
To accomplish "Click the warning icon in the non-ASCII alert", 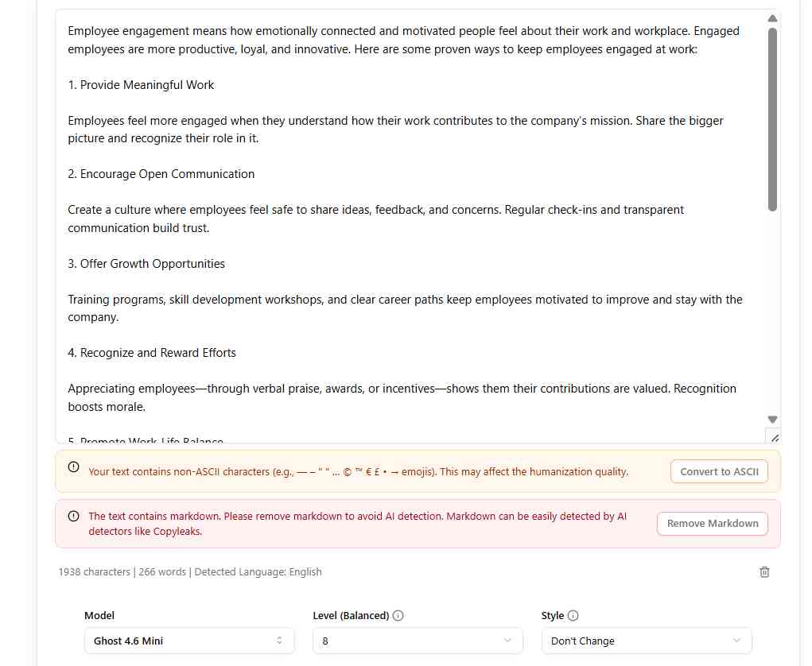I will [x=73, y=467].
